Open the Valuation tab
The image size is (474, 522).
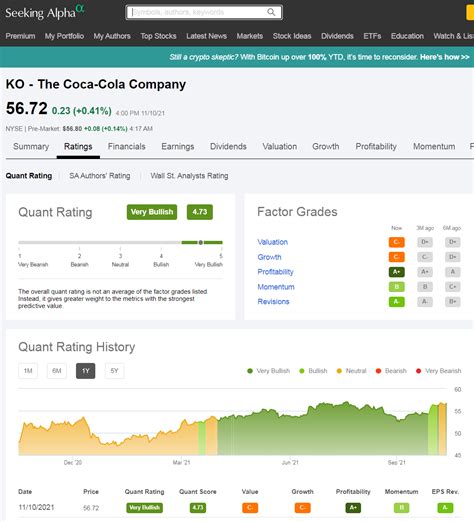[x=280, y=146]
